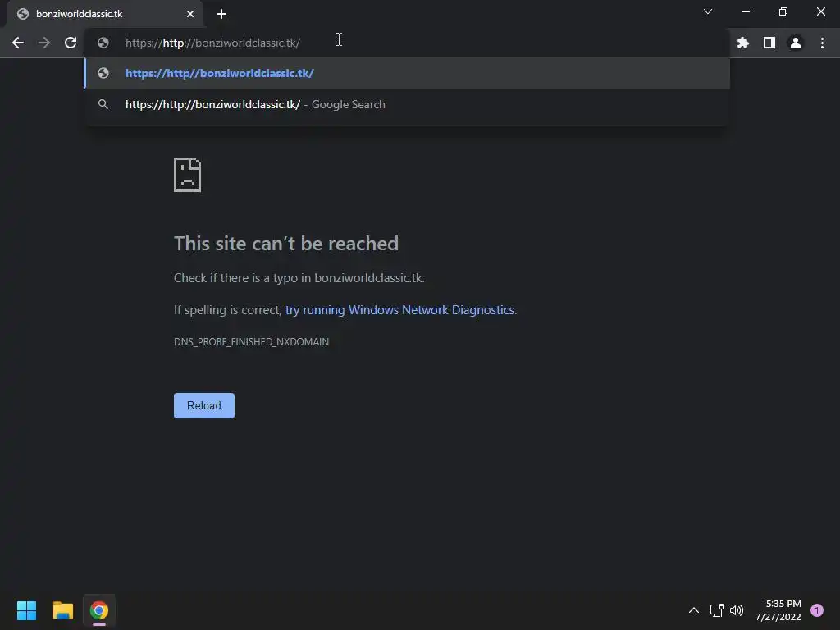Open the clock showing 5:35 PM
The image size is (840, 630).
coord(778,610)
